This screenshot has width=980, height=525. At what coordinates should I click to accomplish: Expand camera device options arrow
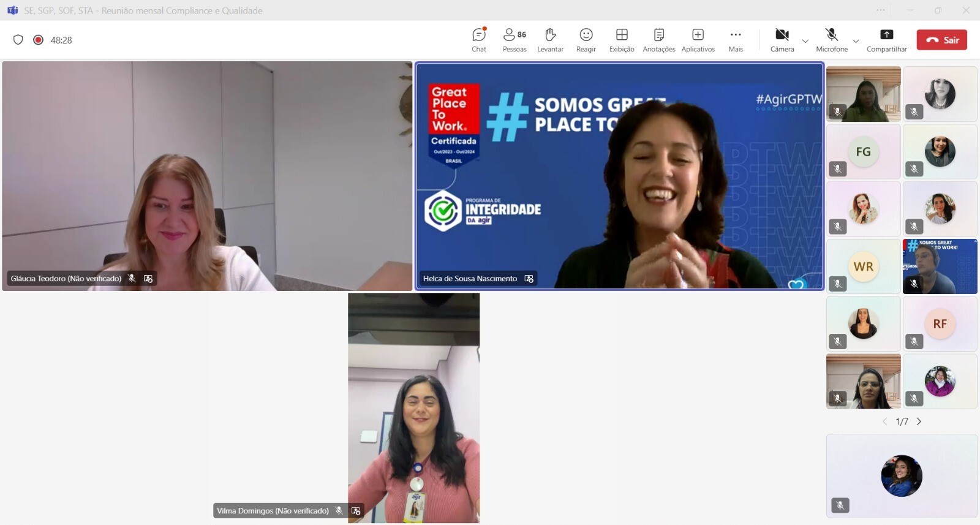pos(805,41)
